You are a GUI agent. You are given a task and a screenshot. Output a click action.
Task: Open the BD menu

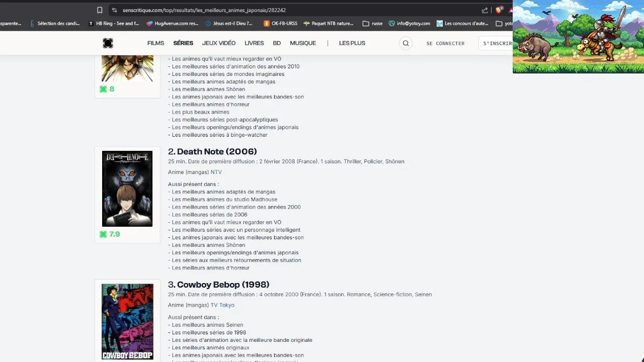point(277,43)
